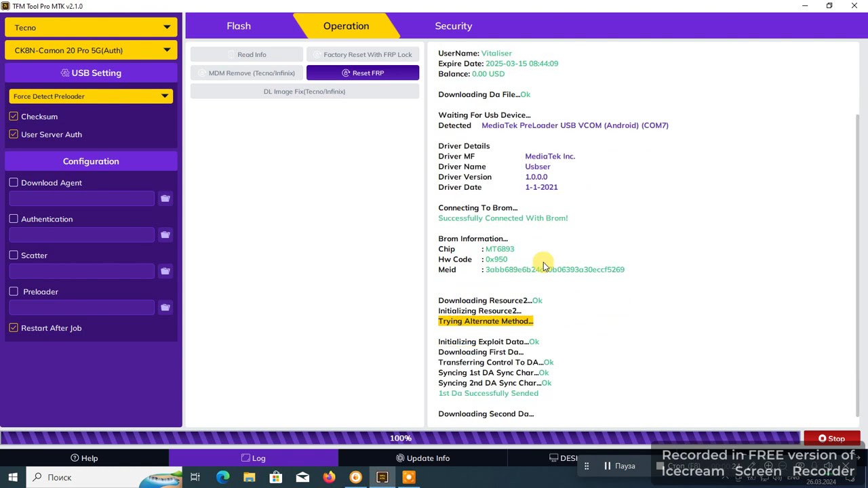
Task: Click the Preloader path field
Action: tap(82, 308)
